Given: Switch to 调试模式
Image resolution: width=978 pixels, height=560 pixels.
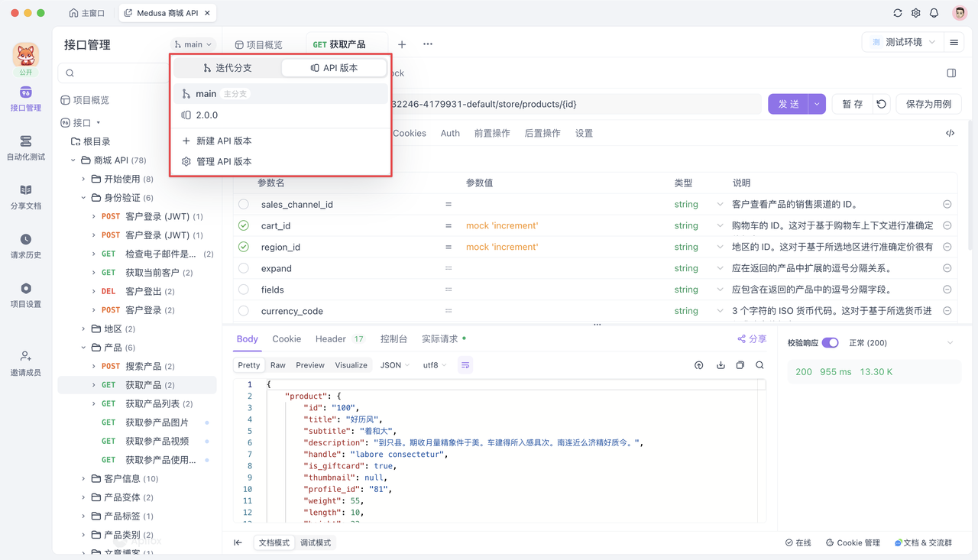Looking at the screenshot, I should coord(316,542).
